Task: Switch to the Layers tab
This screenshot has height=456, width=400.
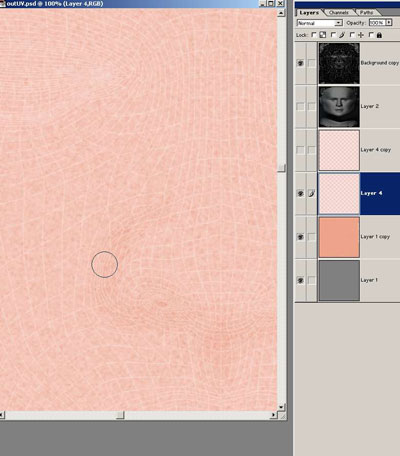Action: (x=309, y=13)
